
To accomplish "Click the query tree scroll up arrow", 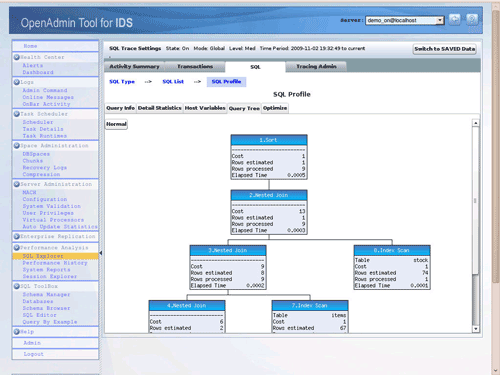I will tap(476, 123).
